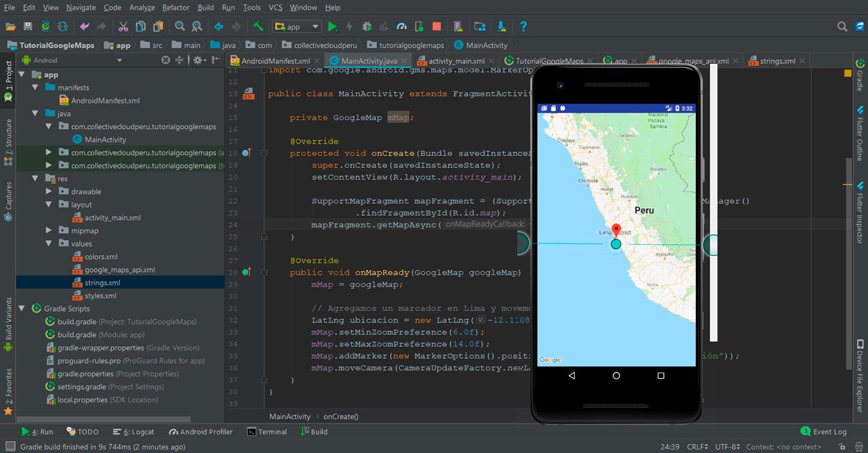Stop the app with red square
This screenshot has width=868, height=453.
[437, 26]
